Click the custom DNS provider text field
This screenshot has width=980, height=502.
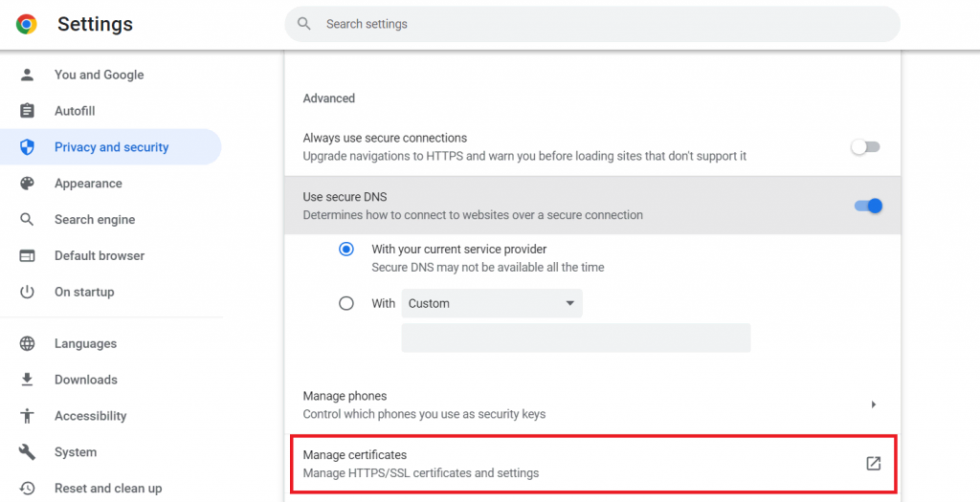(575, 338)
